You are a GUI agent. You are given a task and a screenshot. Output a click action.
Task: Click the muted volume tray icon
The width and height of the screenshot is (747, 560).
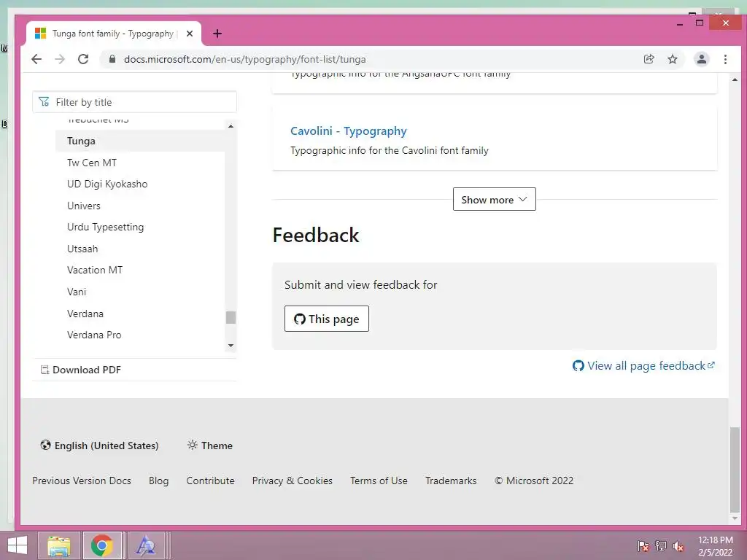(678, 545)
